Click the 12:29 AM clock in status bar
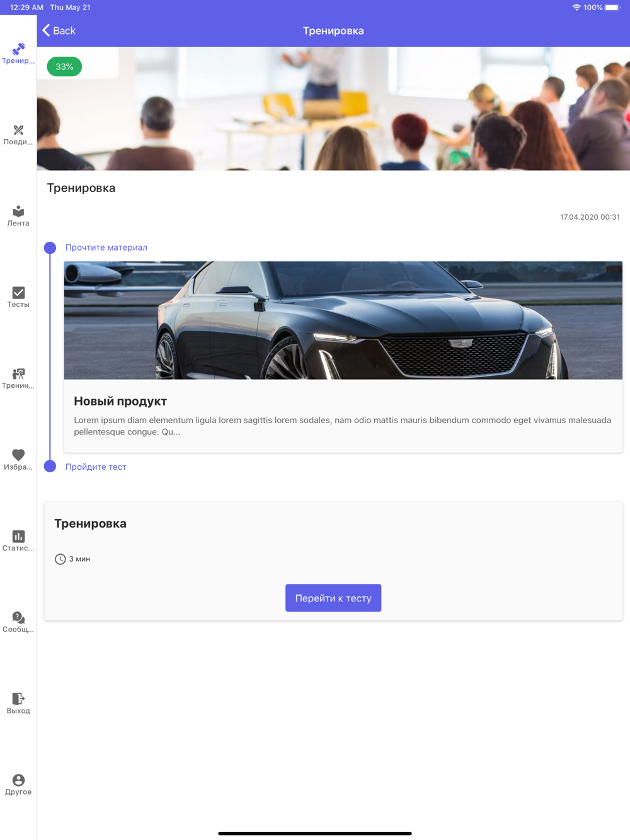Viewport: 630px width, 840px height. point(26,8)
